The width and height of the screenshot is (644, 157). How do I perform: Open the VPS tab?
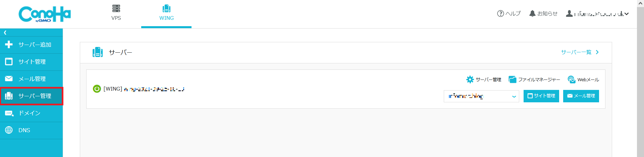click(x=116, y=13)
